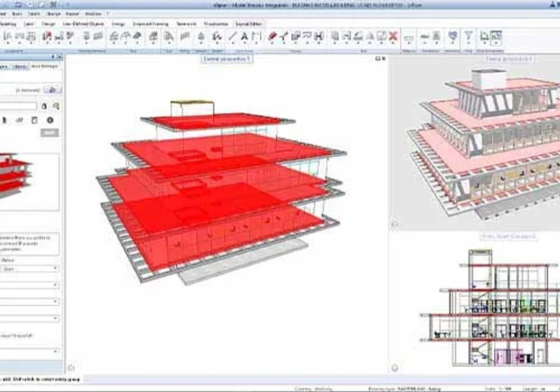Screen dimensions: 560x392
Task: Open the fourth dropdown in left panel
Action: tap(29, 318)
